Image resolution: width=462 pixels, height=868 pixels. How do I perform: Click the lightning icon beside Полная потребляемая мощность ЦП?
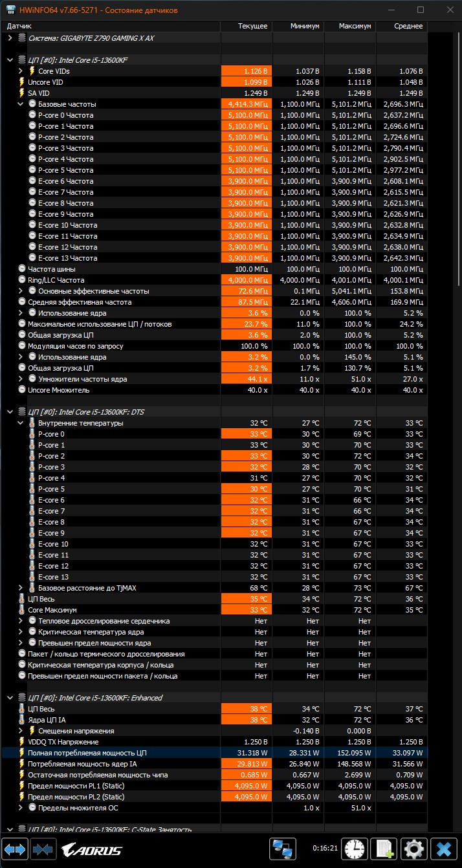[22, 753]
